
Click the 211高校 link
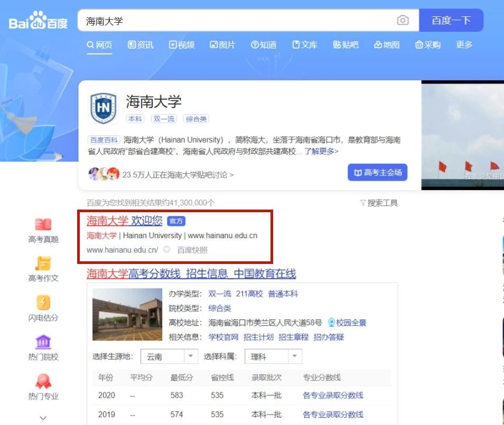[x=249, y=294]
